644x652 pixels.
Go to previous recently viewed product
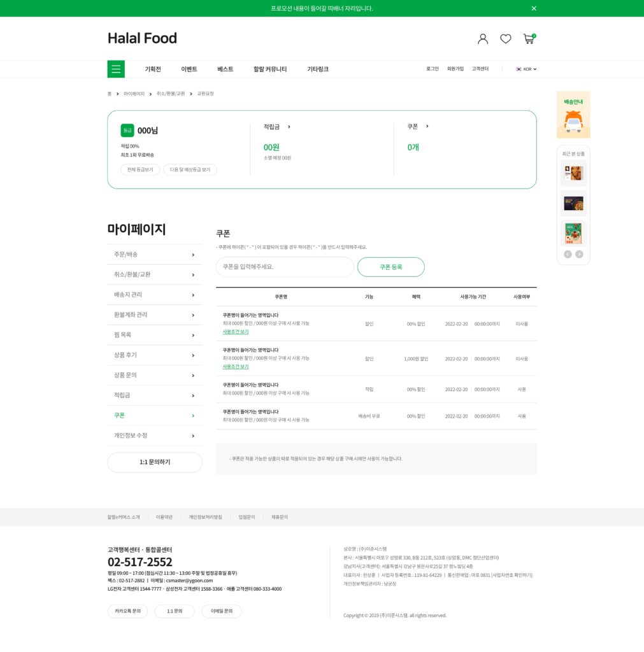pos(568,254)
